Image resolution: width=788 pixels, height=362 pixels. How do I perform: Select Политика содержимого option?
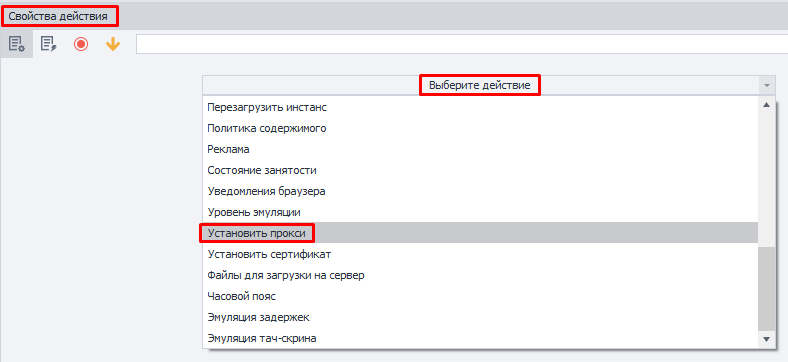(x=267, y=128)
